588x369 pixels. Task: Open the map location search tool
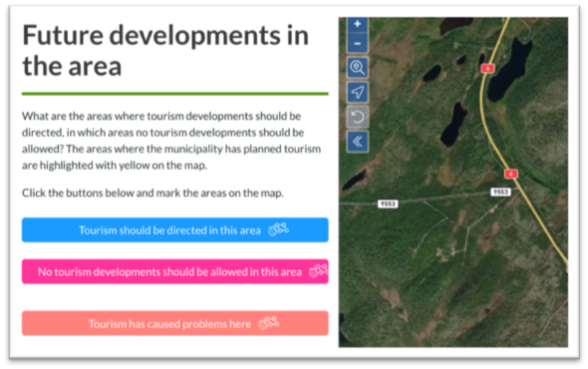tap(358, 68)
